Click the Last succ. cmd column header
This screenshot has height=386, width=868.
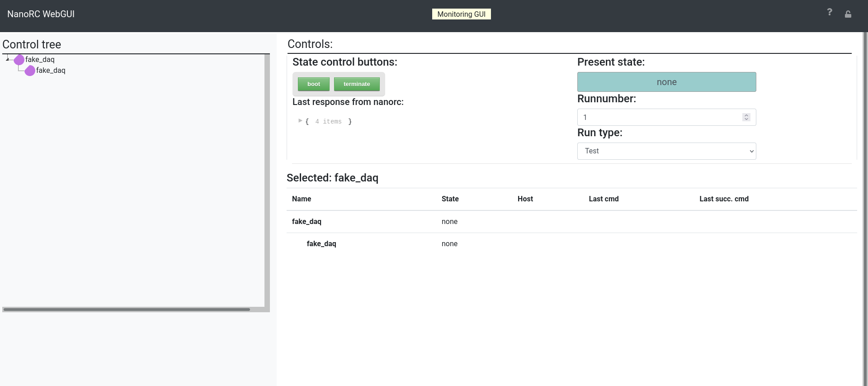724,199
